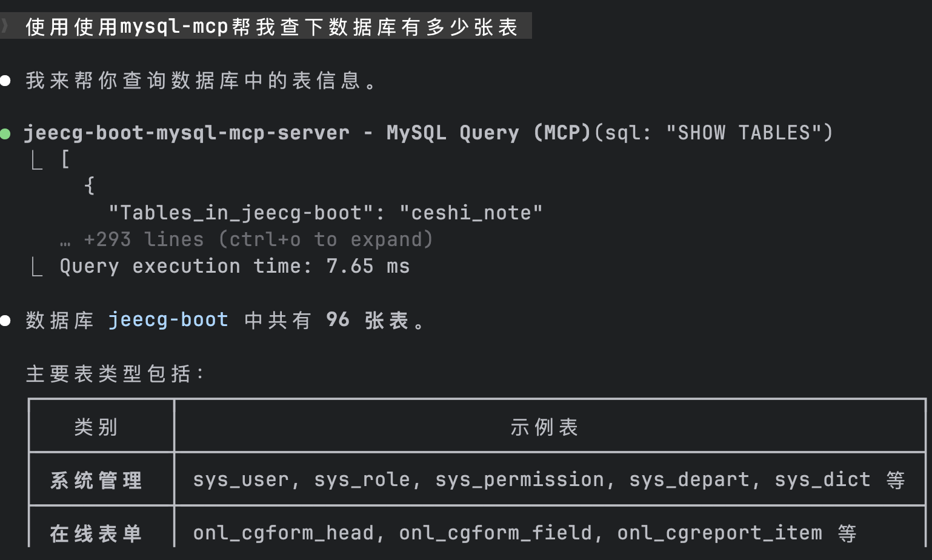Click the ellipsis before "+293 lines"
The height and width of the screenshot is (560, 932).
point(65,241)
